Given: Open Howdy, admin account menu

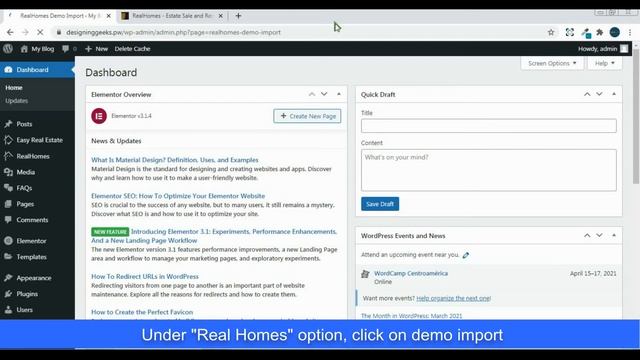Looking at the screenshot, I should [603, 49].
